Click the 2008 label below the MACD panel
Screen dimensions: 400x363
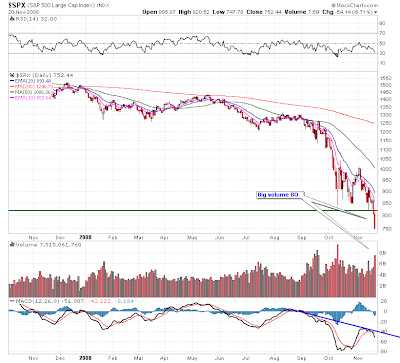(x=86, y=358)
